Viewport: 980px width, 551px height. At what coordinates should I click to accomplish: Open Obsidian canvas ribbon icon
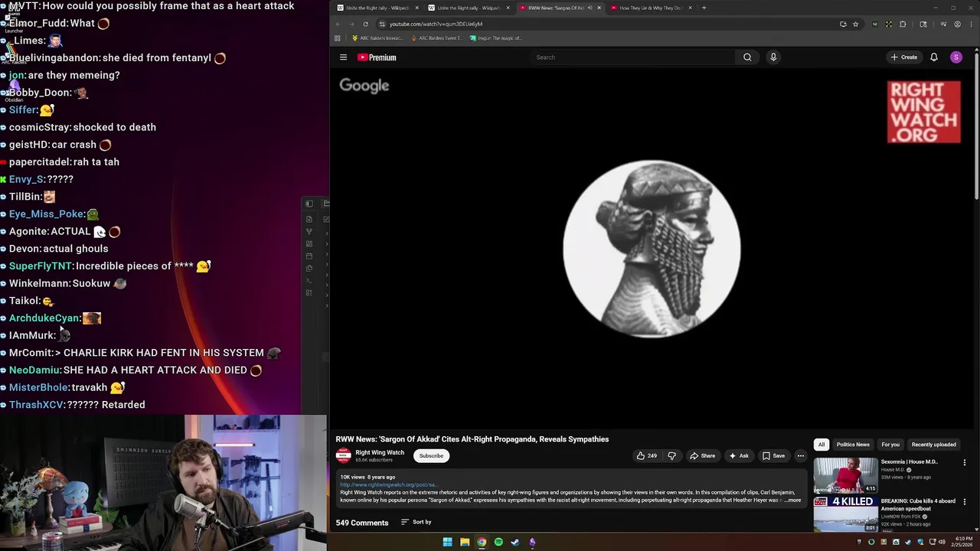point(309,243)
